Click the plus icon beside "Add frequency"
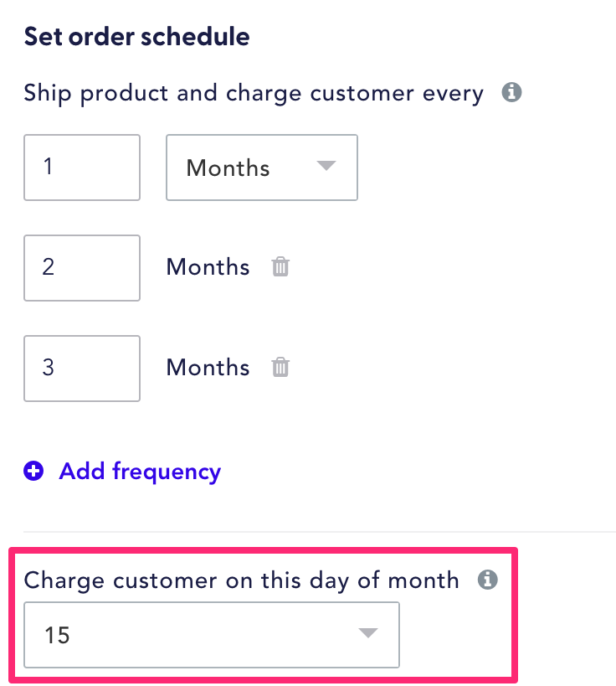 pyautogui.click(x=33, y=471)
